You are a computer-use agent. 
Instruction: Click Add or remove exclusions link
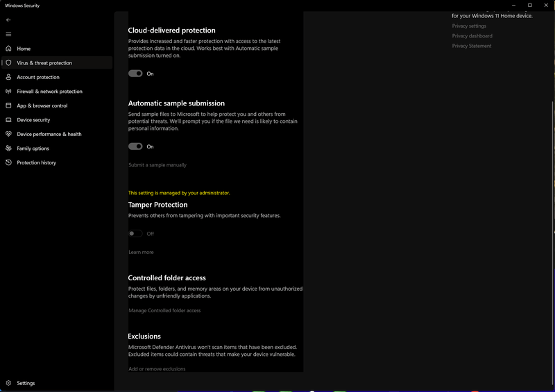157,369
